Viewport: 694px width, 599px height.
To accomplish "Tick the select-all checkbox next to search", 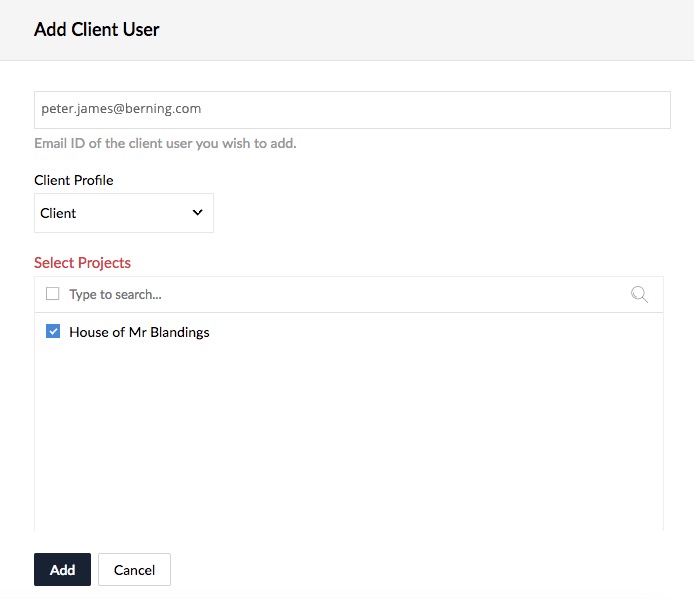I will [x=53, y=294].
